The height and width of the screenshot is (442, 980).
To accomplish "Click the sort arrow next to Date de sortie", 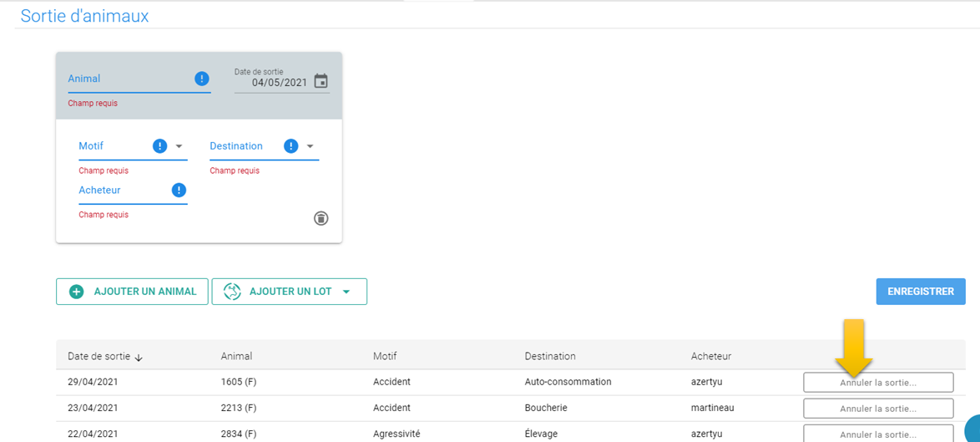I will [x=139, y=357].
